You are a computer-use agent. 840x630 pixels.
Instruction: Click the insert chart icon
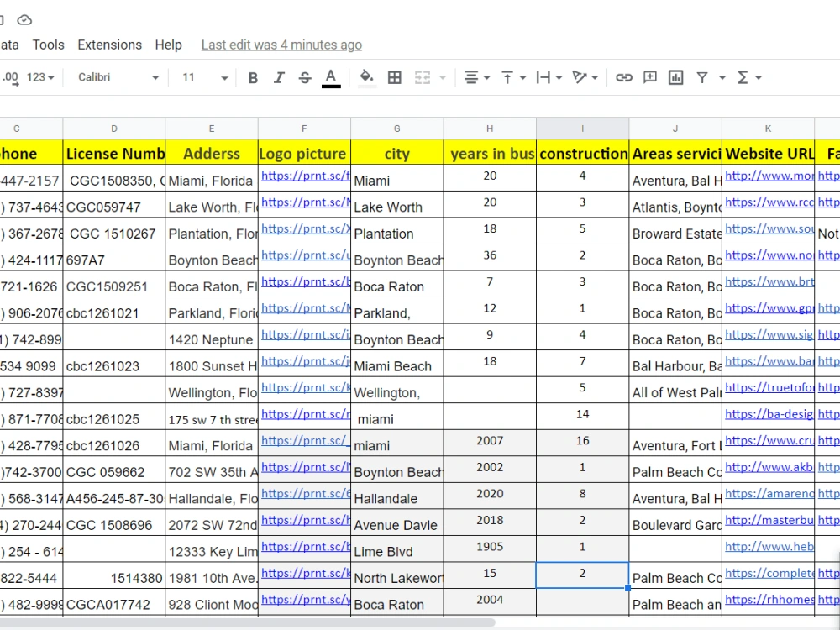(x=676, y=78)
